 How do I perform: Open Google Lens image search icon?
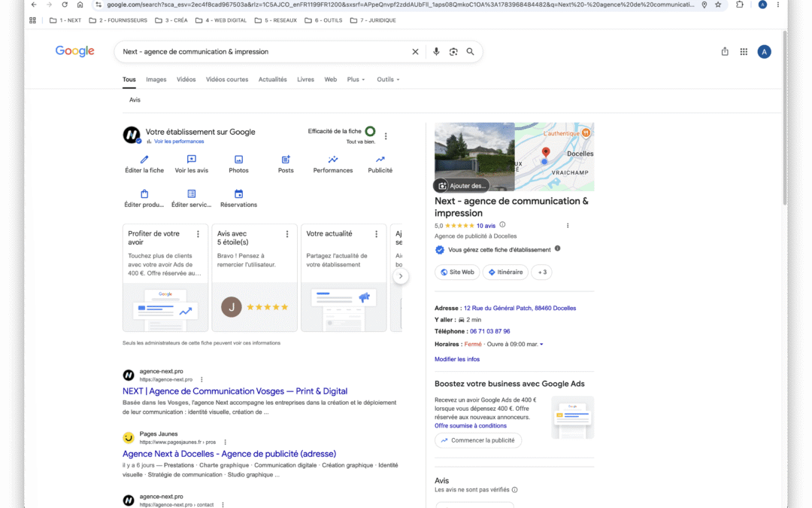click(x=453, y=52)
